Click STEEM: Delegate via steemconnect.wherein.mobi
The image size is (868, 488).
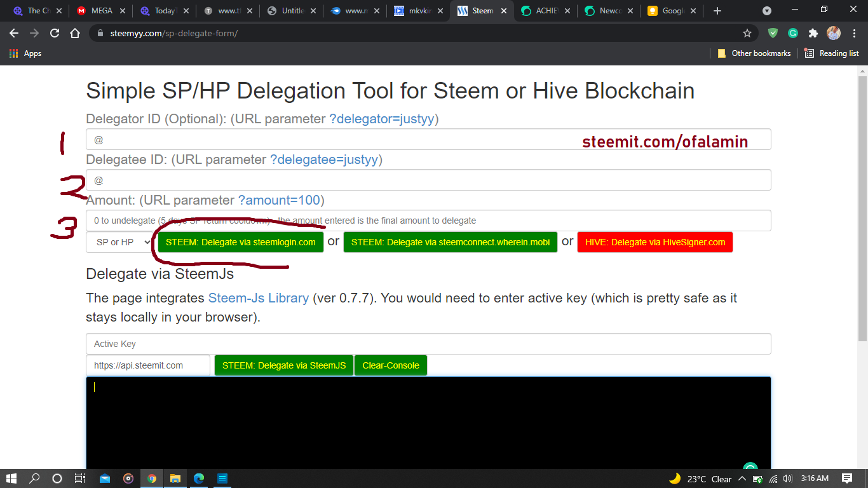tap(451, 242)
